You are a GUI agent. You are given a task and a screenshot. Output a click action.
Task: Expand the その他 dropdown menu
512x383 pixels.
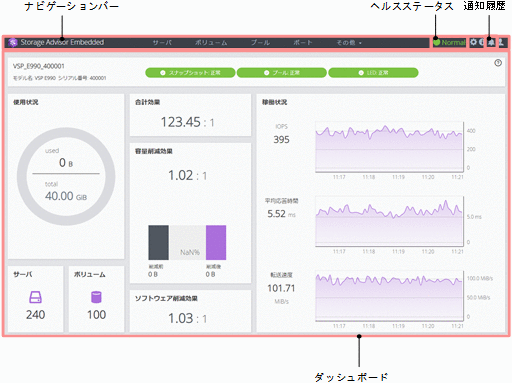tap(349, 43)
